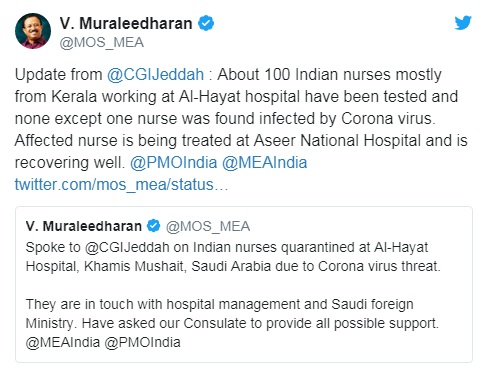Click the quoted paragraph 'They are in touch'
The width and height of the screenshot is (487, 368).
click(x=232, y=323)
